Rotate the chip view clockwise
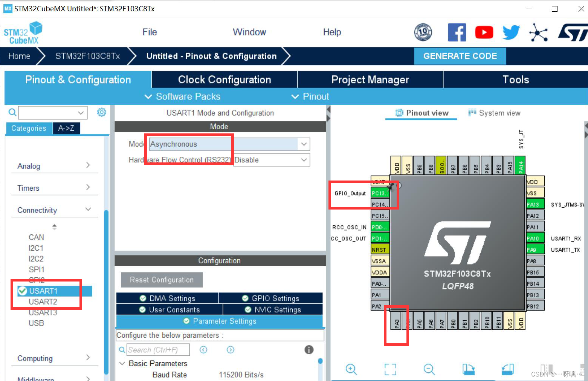The width and height of the screenshot is (588, 381). (469, 369)
